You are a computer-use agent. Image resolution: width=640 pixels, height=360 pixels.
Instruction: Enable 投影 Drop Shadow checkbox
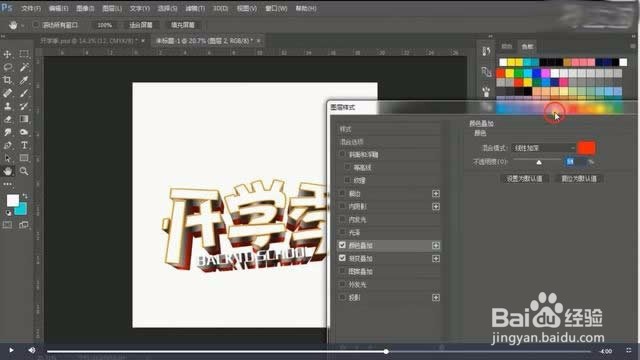(x=342, y=297)
